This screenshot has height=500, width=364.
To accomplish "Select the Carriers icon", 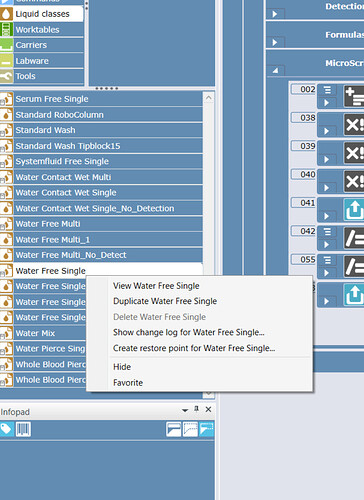I will (6, 45).
